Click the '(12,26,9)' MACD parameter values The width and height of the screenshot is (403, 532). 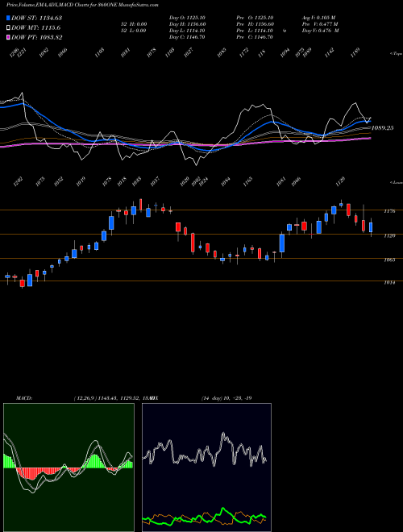(x=85, y=398)
